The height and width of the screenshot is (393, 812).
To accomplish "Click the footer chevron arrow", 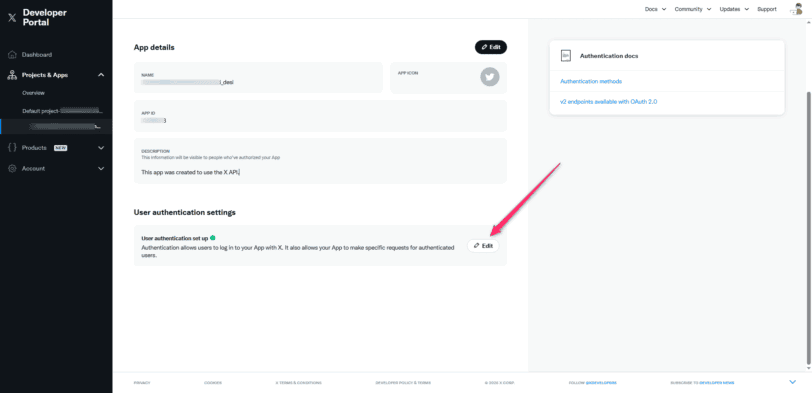I will (792, 382).
